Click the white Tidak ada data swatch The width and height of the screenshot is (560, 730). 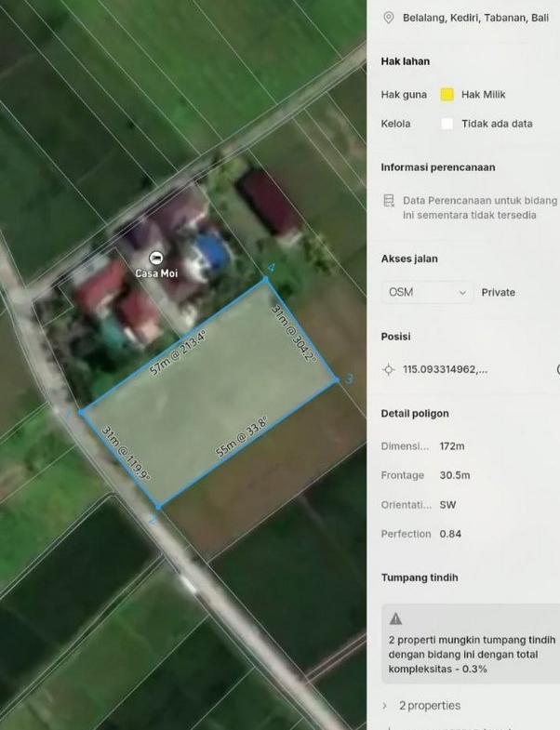[447, 124]
